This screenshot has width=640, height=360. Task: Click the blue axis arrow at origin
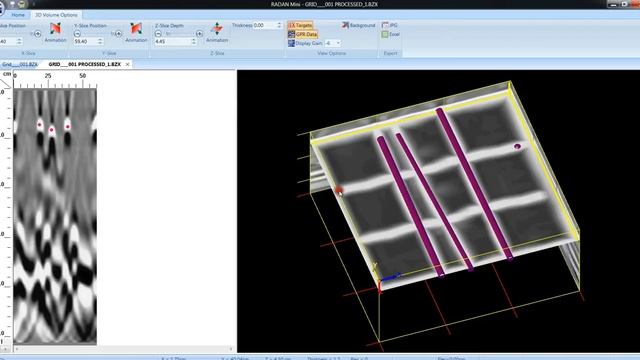pos(391,278)
